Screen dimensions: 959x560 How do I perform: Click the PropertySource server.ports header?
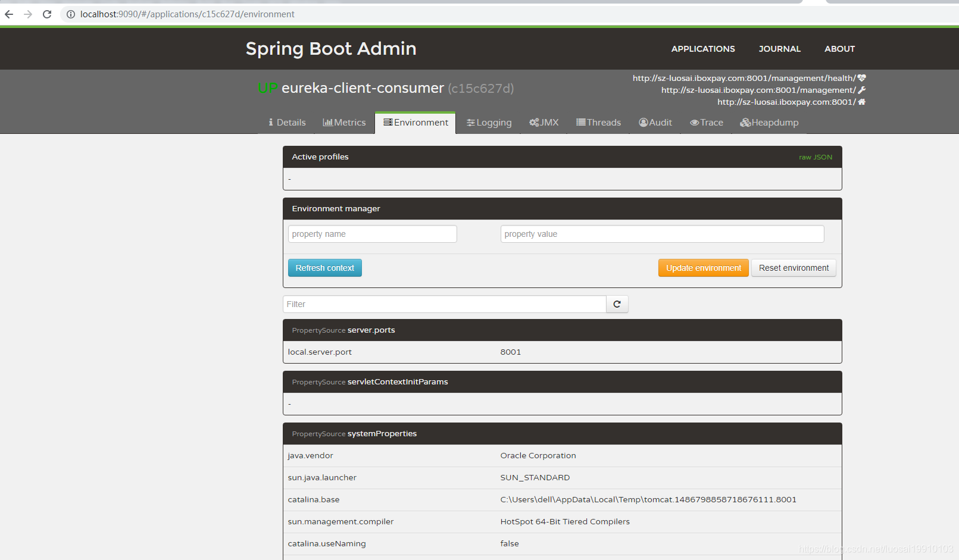pyautogui.click(x=563, y=330)
